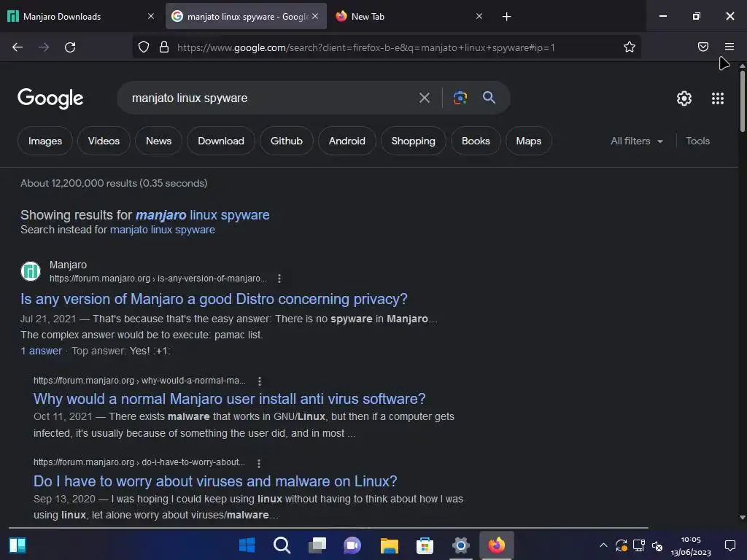
Task: Open File Explorer from taskbar
Action: point(390,545)
